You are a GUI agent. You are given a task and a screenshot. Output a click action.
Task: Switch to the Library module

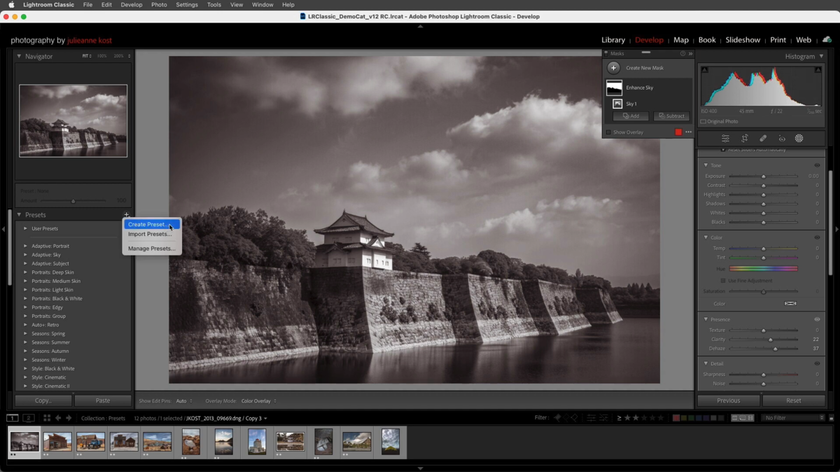pos(613,40)
